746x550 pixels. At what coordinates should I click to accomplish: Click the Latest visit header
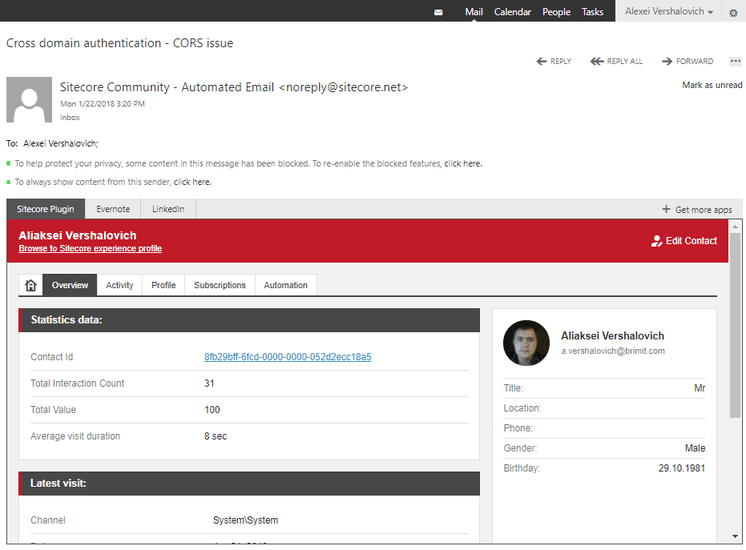pos(249,483)
